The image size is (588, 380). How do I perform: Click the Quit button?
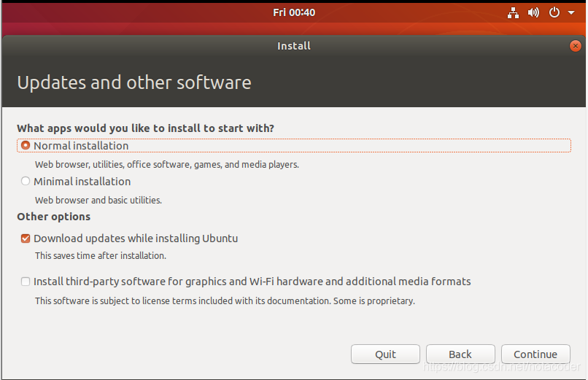point(385,354)
